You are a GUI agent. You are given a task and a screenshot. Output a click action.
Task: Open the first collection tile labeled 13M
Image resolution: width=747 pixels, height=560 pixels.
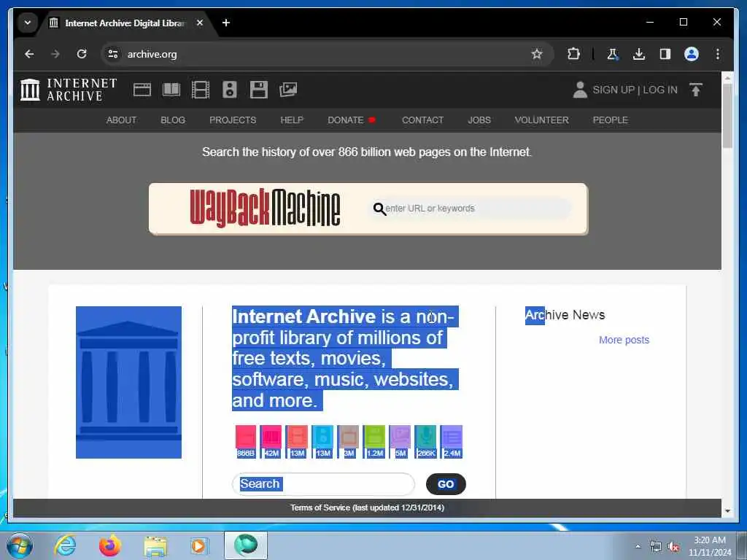pos(297,441)
